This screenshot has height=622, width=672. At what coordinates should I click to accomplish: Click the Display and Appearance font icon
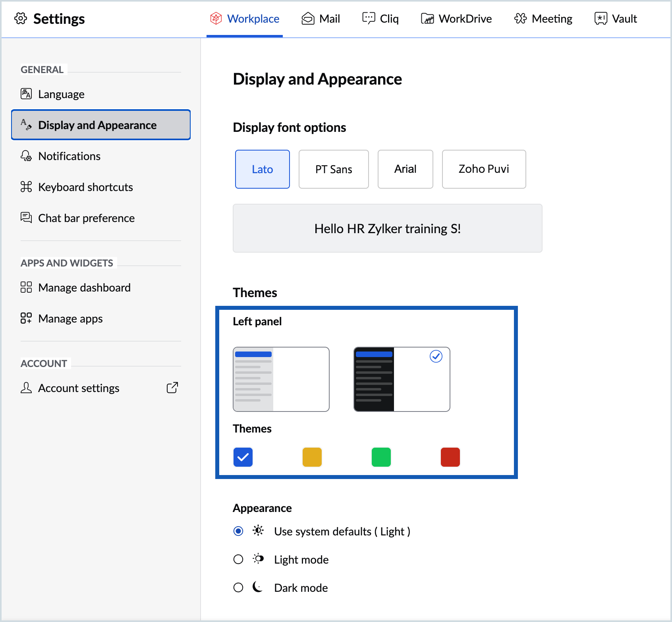[x=26, y=125]
